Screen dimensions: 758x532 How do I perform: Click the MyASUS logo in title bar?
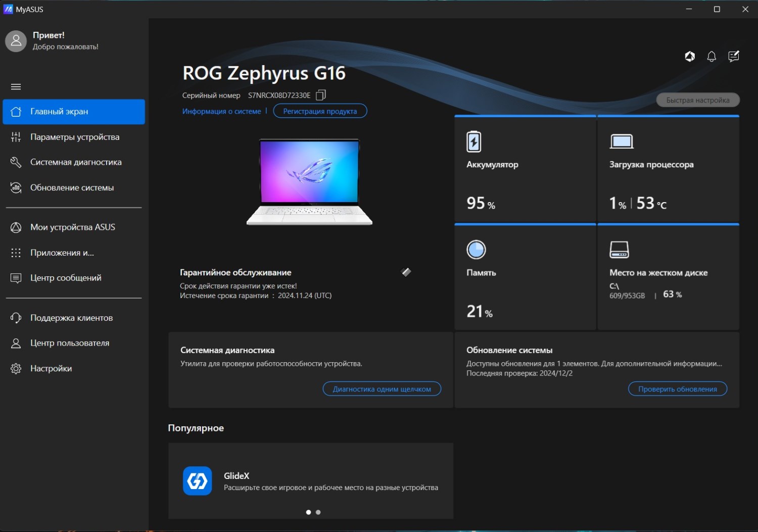point(8,9)
